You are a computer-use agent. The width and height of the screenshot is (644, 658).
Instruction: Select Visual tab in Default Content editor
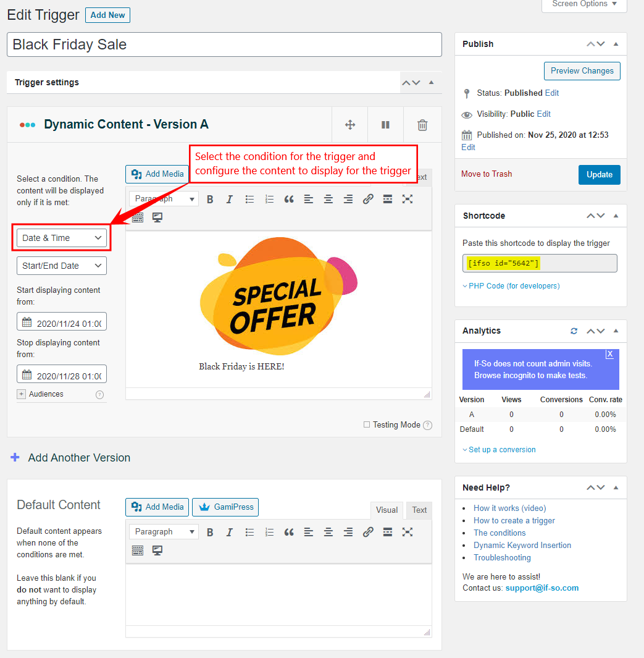(x=387, y=510)
